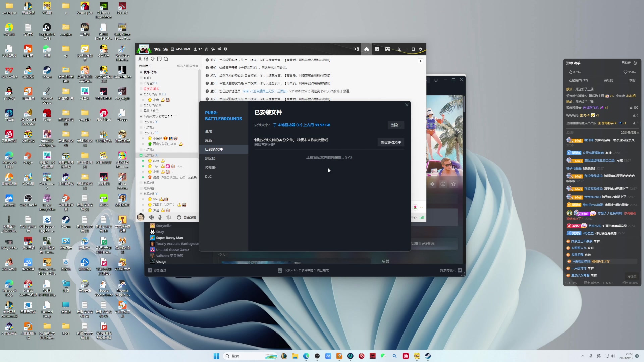Collapse the 吃鸡8组 channel in YY tree

coord(141,194)
